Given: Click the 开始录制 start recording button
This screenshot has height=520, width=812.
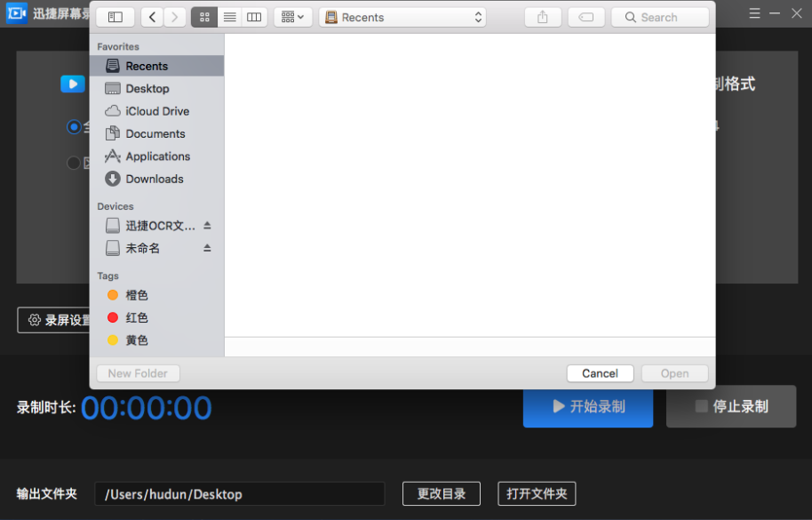Looking at the screenshot, I should [x=588, y=406].
